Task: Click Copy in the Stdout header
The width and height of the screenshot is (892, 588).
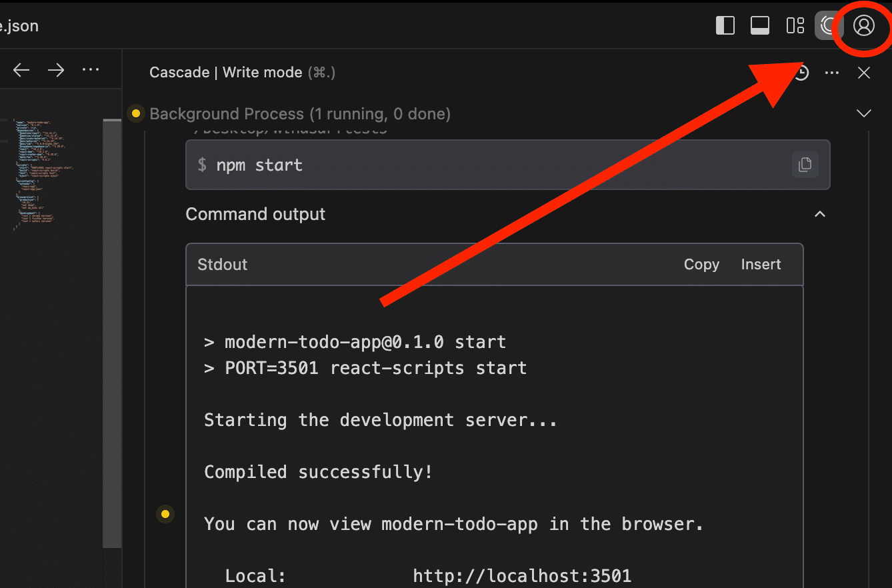Action: pos(701,265)
